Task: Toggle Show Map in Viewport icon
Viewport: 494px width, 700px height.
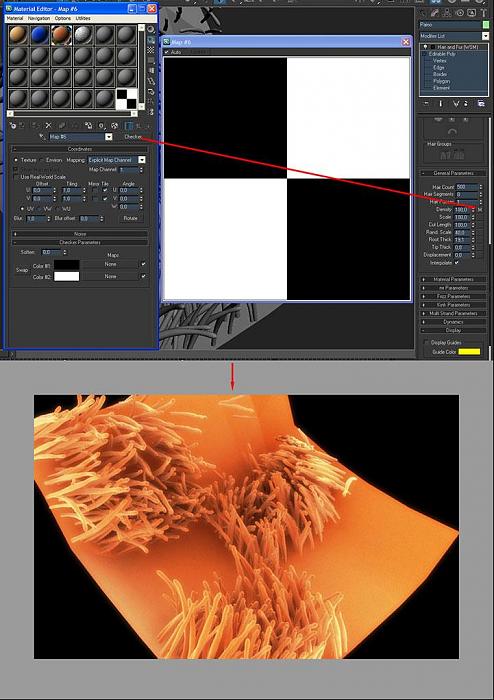Action: (x=115, y=126)
